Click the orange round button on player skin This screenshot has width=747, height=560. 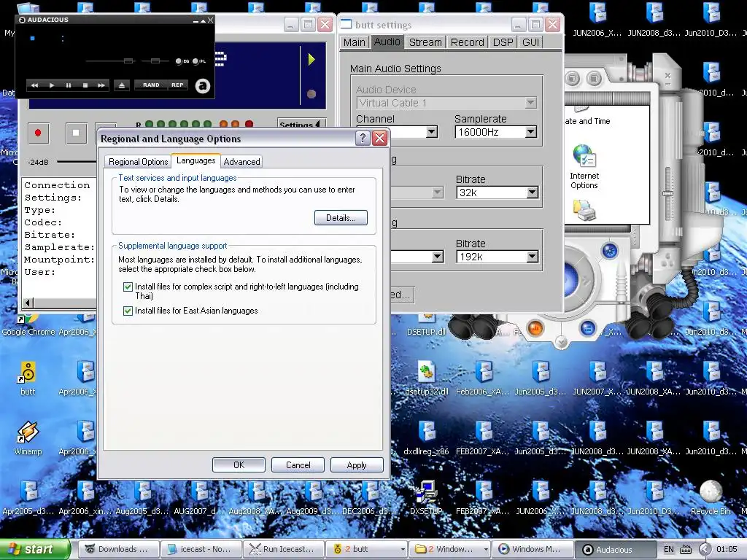535,328
